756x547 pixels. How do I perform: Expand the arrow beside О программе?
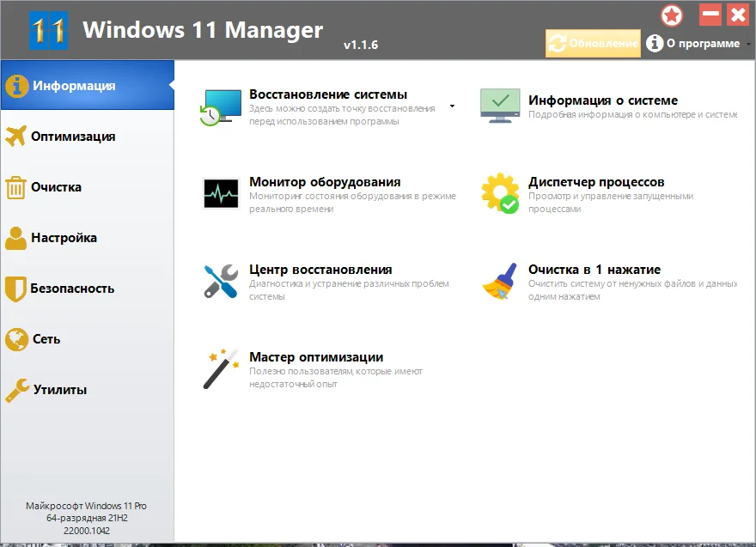pyautogui.click(x=748, y=44)
